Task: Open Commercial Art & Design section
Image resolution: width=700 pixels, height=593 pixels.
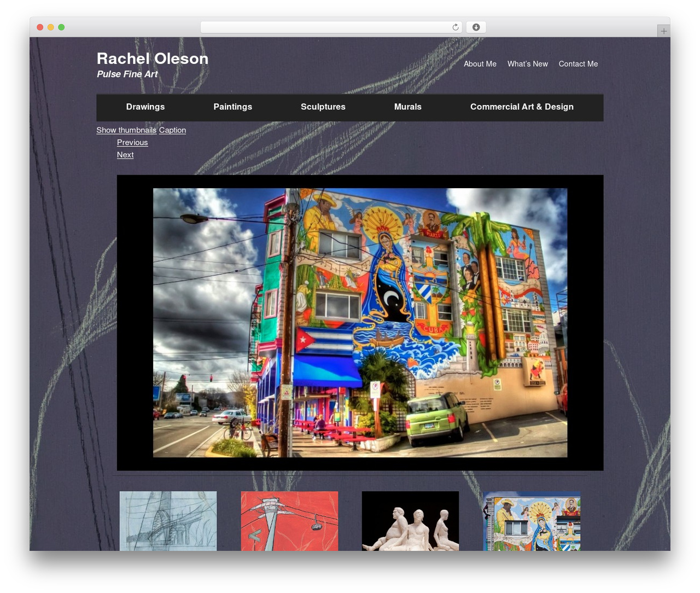Action: pyautogui.click(x=522, y=107)
